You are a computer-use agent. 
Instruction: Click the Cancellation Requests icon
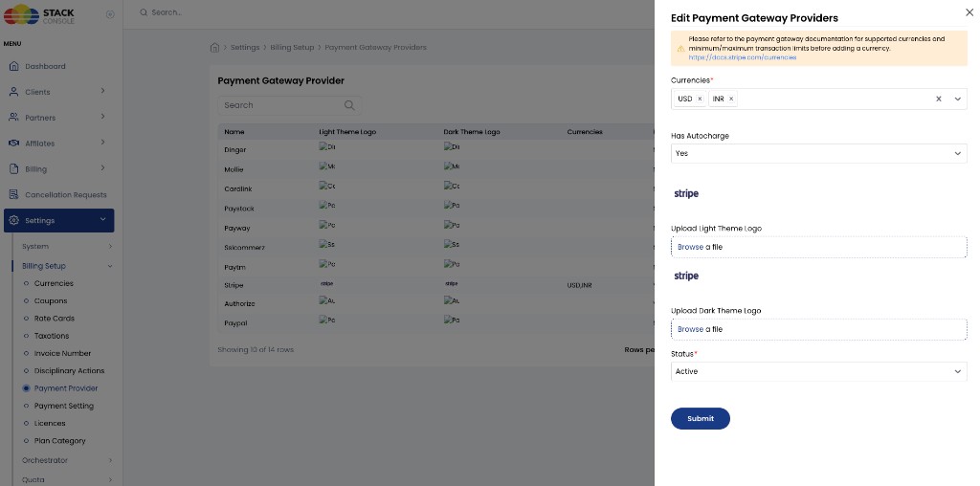(13, 195)
